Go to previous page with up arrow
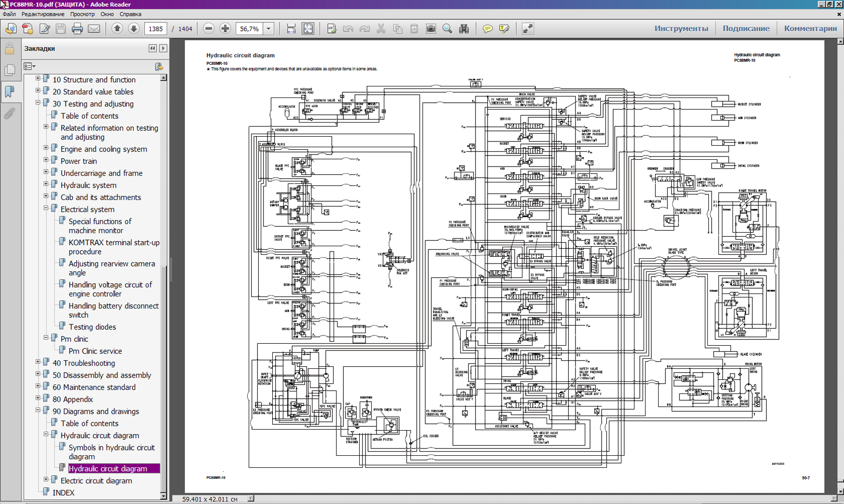The width and height of the screenshot is (844, 504). click(117, 29)
